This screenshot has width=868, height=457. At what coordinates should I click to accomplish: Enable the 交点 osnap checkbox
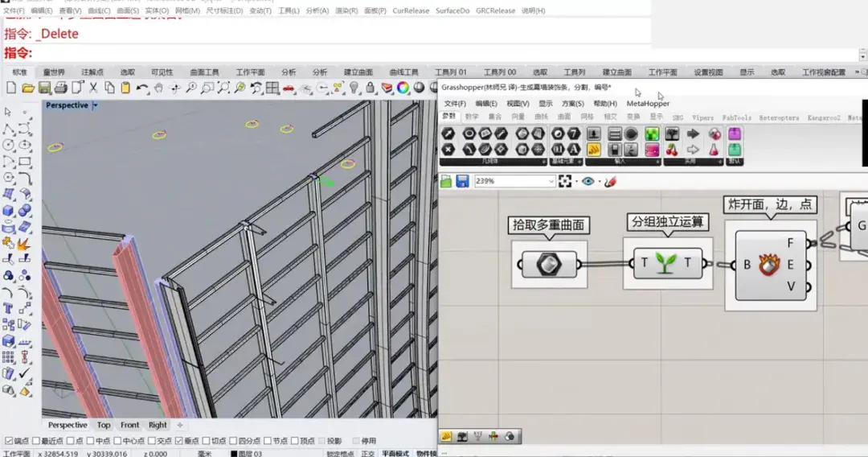pyautogui.click(x=152, y=441)
